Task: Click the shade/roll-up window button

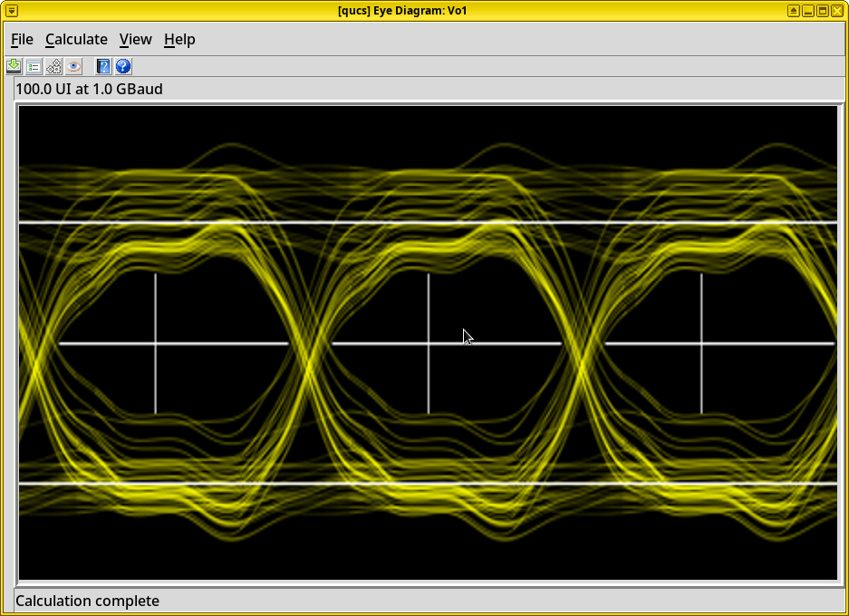Action: (794, 10)
